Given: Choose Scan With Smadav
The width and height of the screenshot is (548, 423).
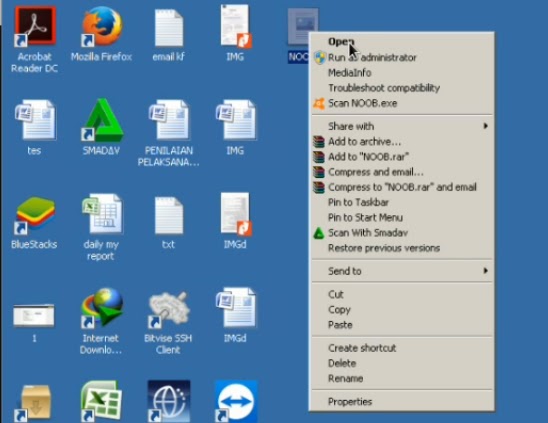Looking at the screenshot, I should [402, 233].
